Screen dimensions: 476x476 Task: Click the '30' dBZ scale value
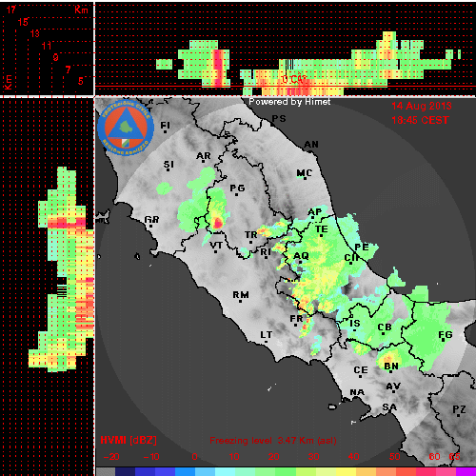(x=313, y=457)
